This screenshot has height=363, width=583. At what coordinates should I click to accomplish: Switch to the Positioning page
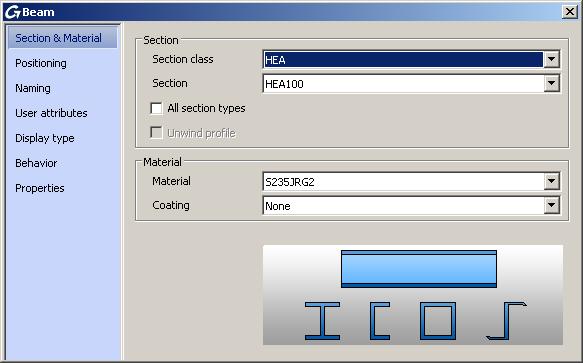[41, 63]
